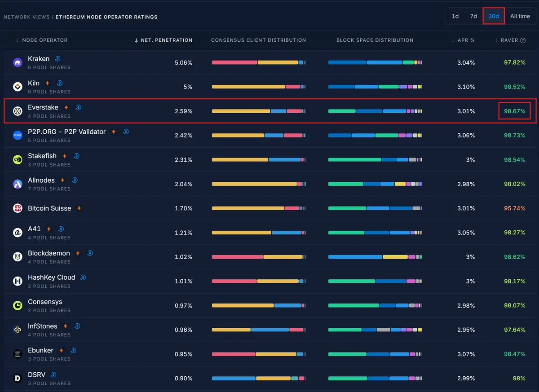Click Bitcoin Suisse's 95.74% RAVER score

click(515, 208)
